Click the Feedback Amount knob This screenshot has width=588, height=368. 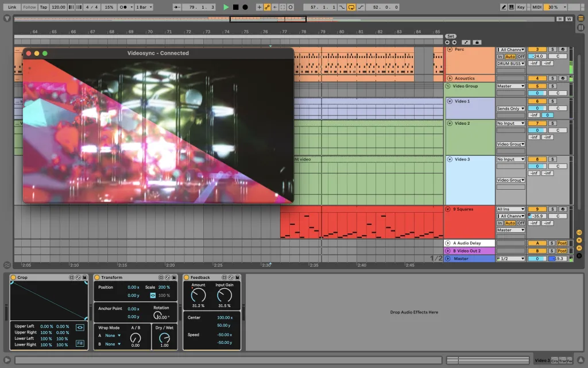click(198, 295)
